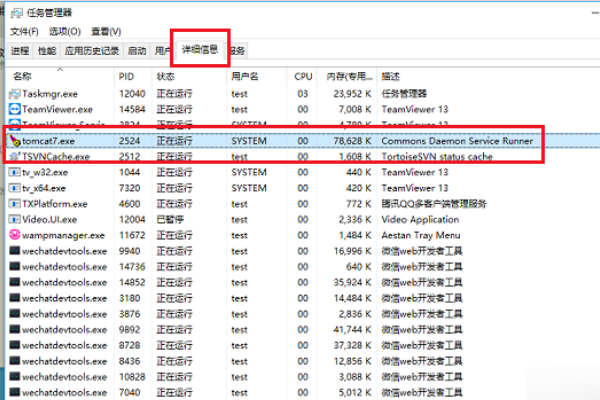600x400 pixels.
Task: Click icon of wechatdevtools.exe PID 8436
Action: point(15,361)
